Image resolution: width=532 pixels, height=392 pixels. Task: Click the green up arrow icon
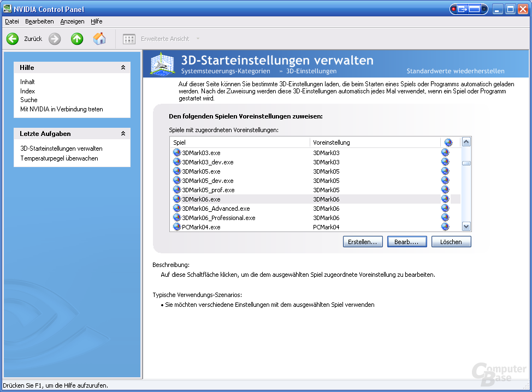pos(77,39)
